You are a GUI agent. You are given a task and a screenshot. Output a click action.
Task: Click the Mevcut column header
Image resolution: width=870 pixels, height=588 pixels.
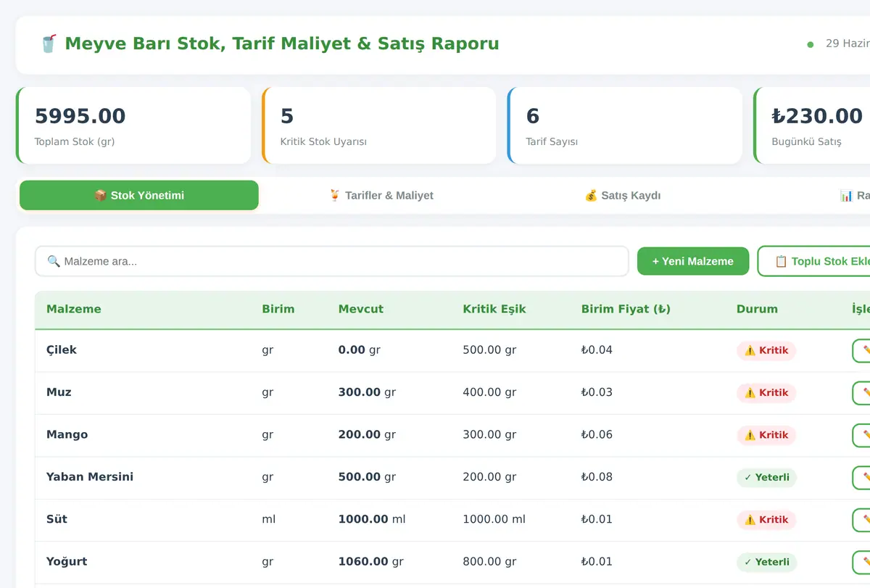tap(361, 309)
